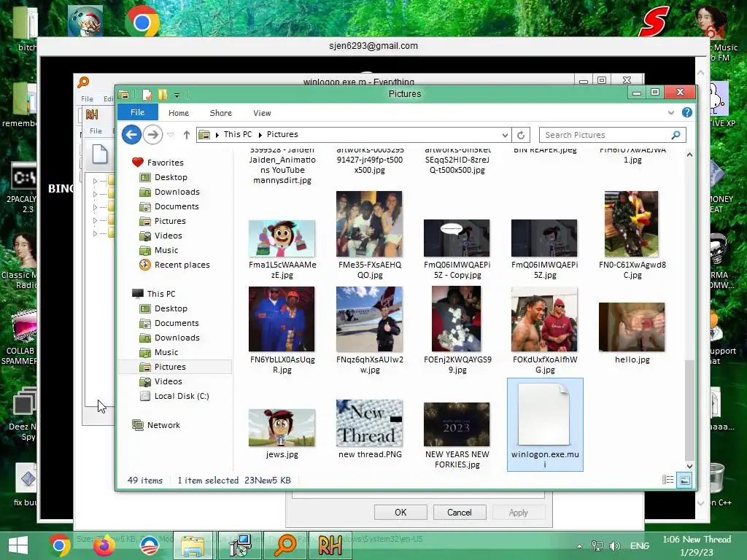Expand first tree node in Resource Hacker

point(96,181)
